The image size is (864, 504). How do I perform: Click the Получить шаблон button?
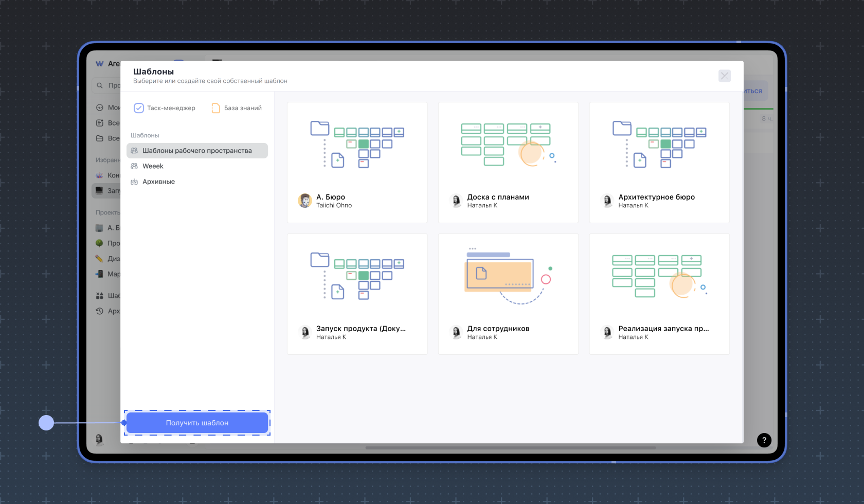tap(197, 423)
